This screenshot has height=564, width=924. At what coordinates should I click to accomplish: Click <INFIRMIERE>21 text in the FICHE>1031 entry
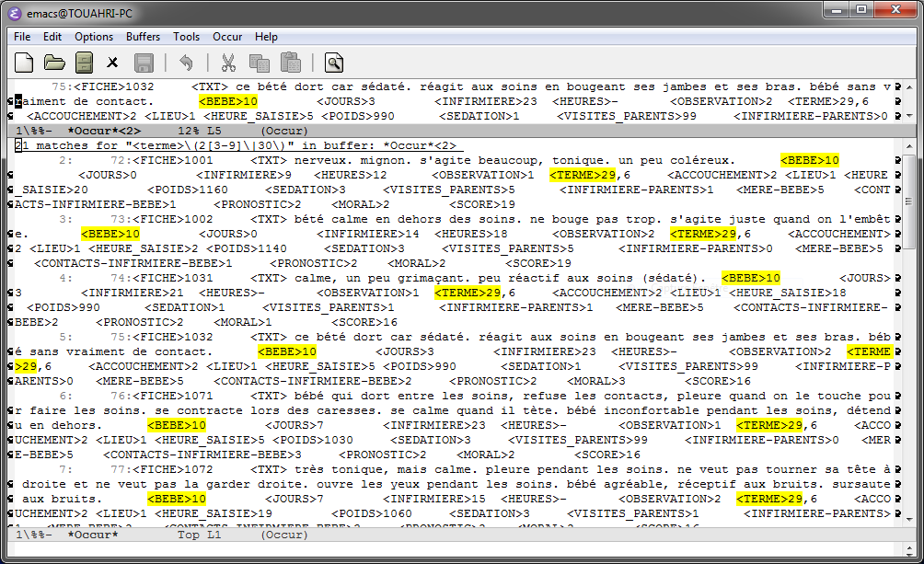[x=132, y=293]
